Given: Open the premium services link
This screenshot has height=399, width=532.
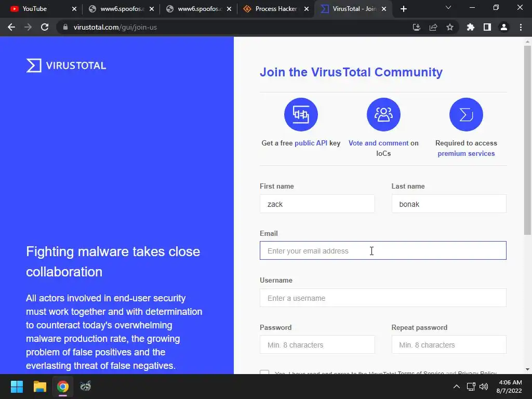Looking at the screenshot, I should (466, 154).
